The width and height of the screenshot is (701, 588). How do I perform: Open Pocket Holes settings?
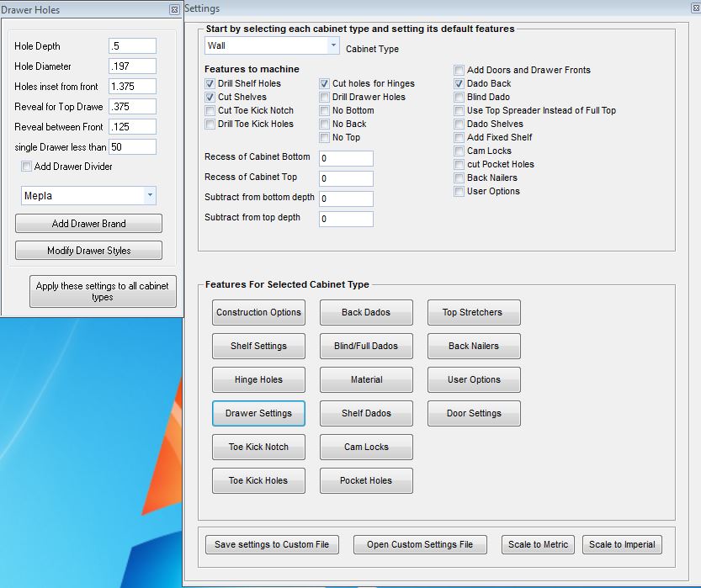click(366, 481)
